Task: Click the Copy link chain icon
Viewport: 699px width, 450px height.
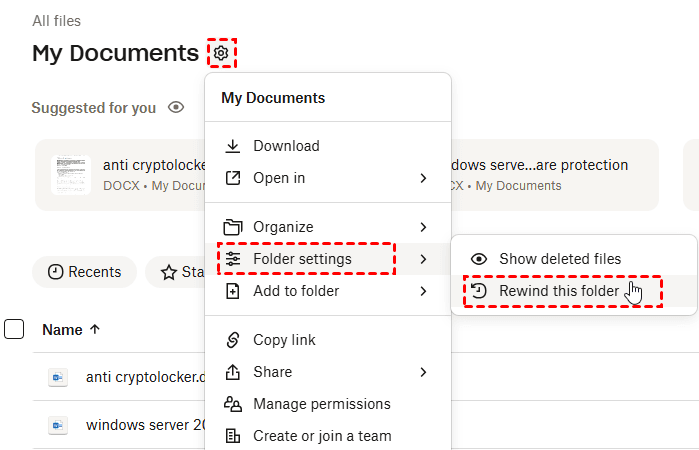Action: coord(233,340)
